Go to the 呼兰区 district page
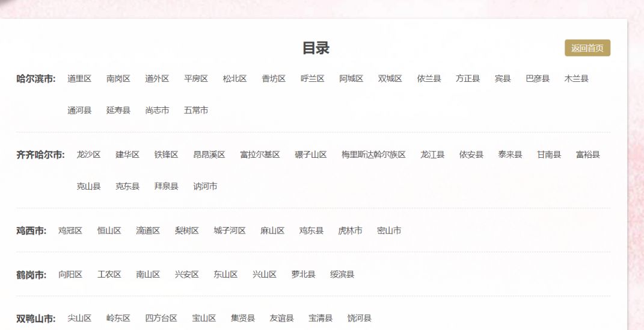 coord(312,79)
